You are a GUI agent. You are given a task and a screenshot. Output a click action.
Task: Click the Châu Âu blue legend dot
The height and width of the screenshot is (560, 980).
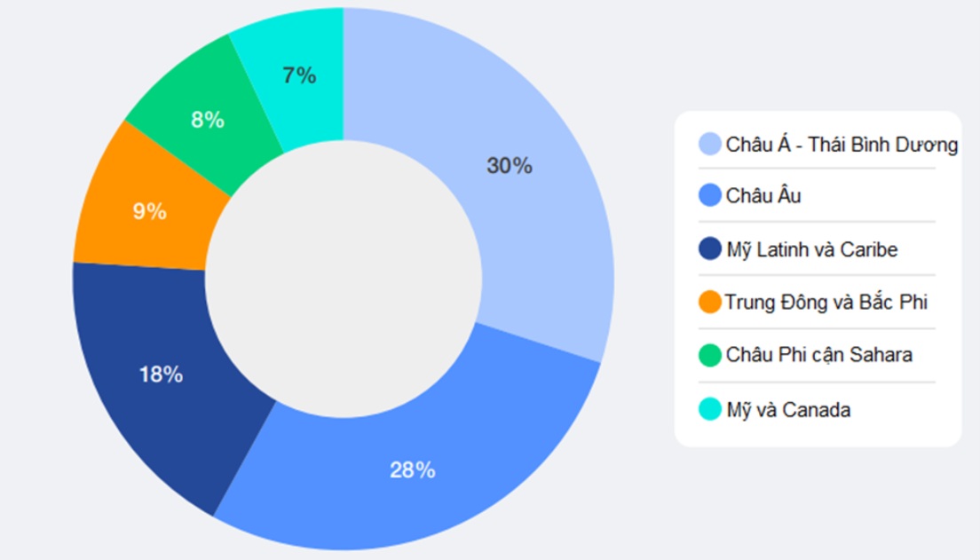(710, 195)
